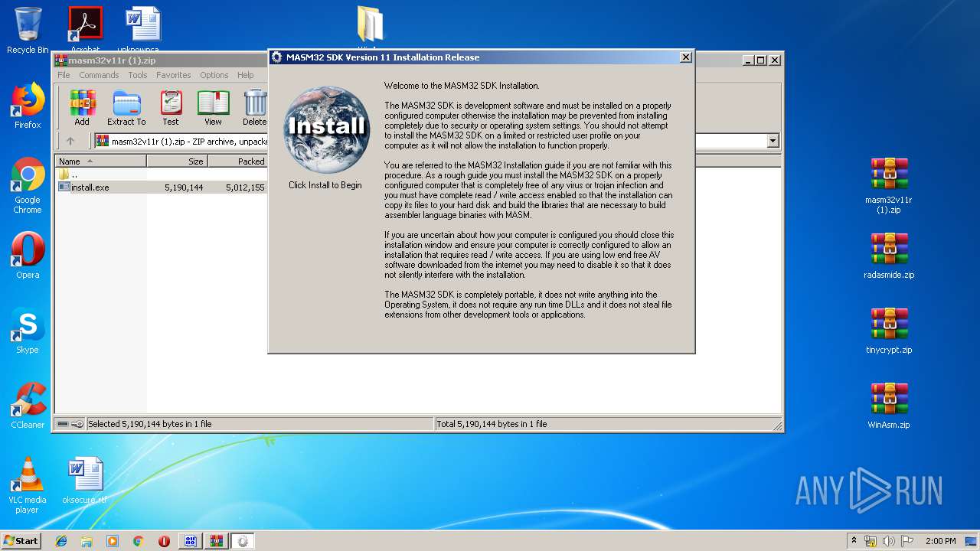This screenshot has height=551, width=980.
Task: Close the MASM32 SDK installation dialog
Action: click(x=686, y=57)
